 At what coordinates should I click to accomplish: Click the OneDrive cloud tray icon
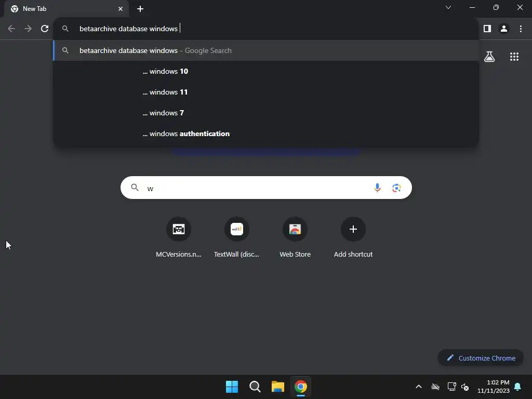tap(435, 387)
